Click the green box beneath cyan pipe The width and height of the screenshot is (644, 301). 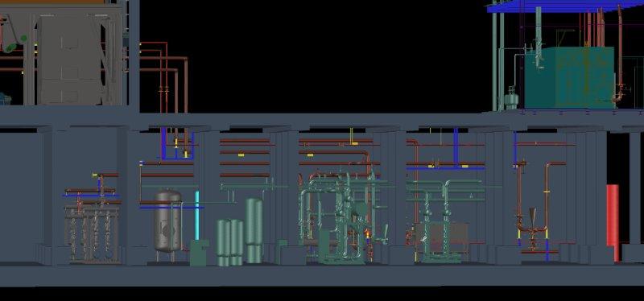(x=199, y=253)
